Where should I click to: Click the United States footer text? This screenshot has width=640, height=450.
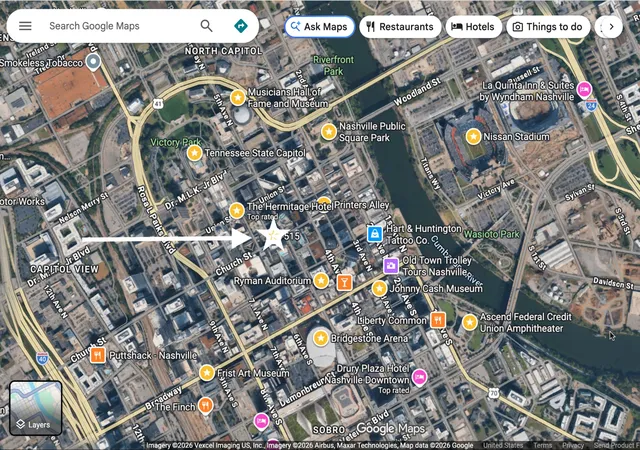click(503, 446)
